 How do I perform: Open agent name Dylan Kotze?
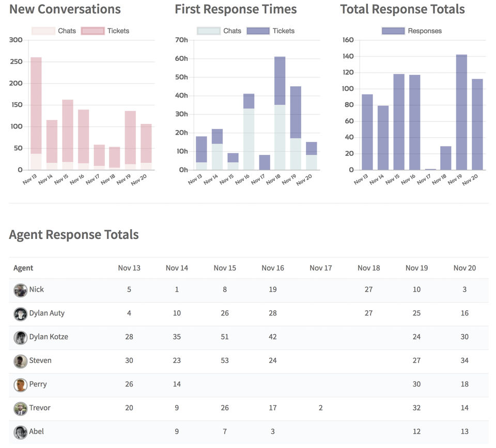coord(49,337)
